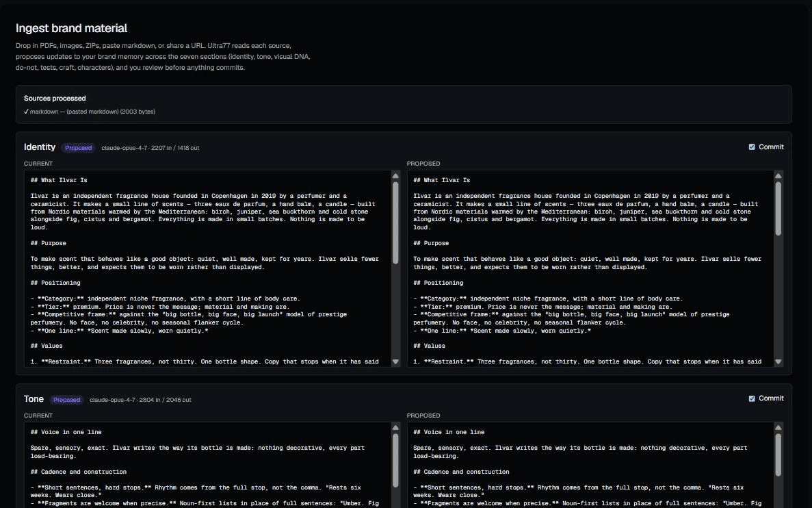Click the Identity 'PROPOSED' column label

pos(423,163)
